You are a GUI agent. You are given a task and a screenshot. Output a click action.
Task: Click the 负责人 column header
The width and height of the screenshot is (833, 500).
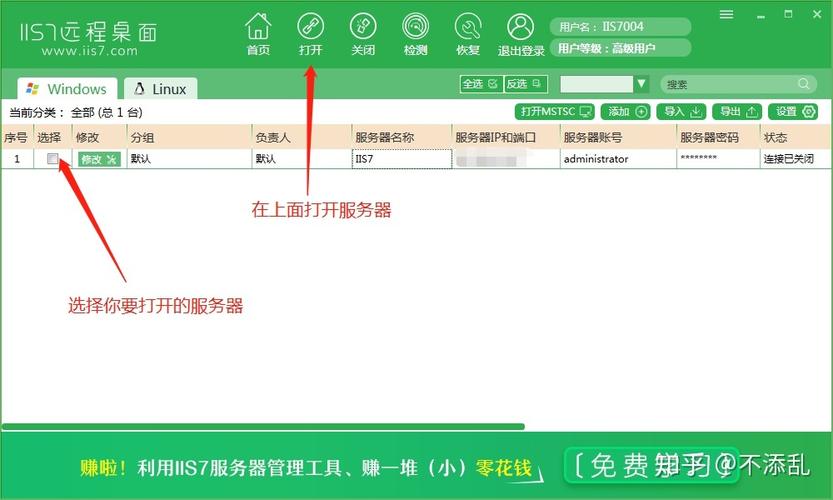301,138
